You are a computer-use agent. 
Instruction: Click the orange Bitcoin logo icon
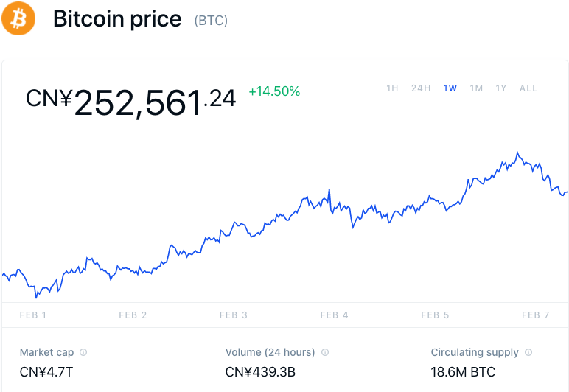(x=18, y=18)
